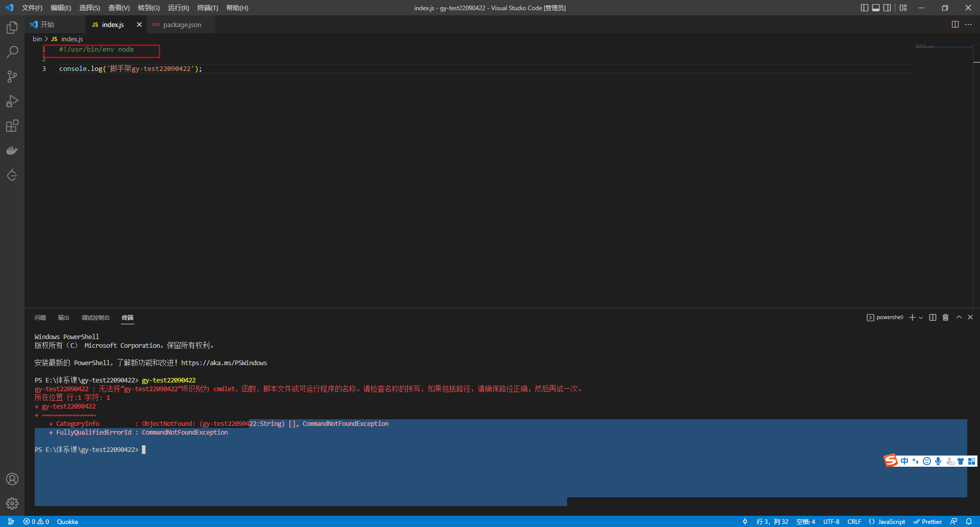
Task: Open the Search view in activity bar
Action: (x=12, y=52)
